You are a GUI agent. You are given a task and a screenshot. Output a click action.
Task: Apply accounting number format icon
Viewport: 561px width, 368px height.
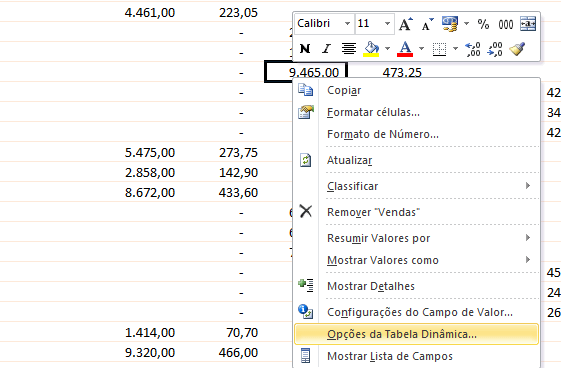coord(450,24)
